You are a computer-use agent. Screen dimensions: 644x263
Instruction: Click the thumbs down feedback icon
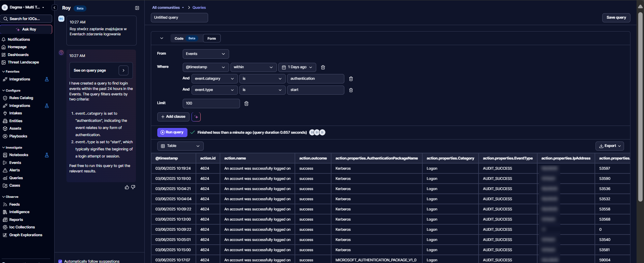tap(133, 187)
